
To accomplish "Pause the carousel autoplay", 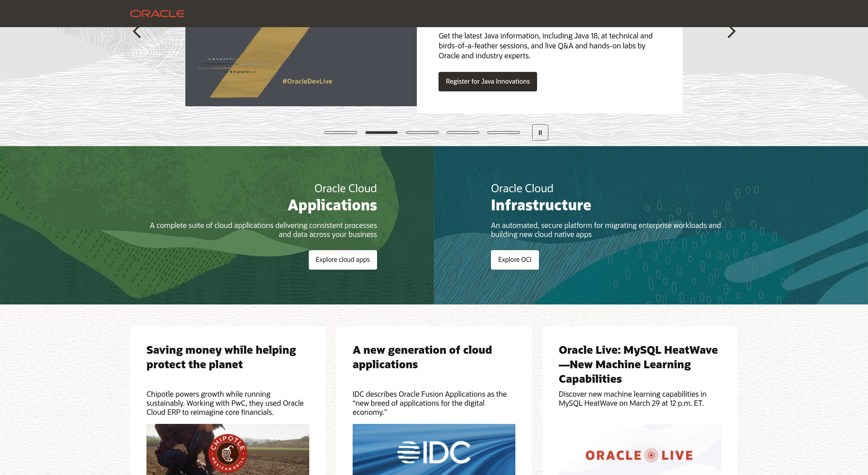I will pyautogui.click(x=540, y=133).
